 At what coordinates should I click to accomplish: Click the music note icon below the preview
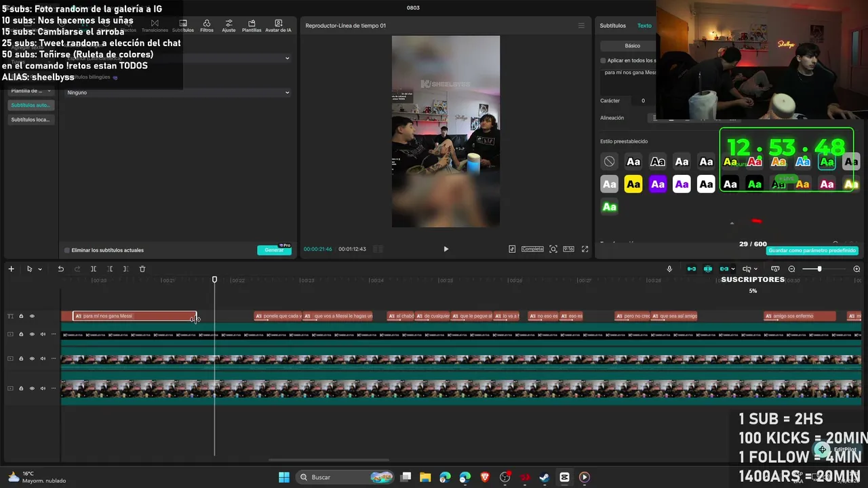click(512, 249)
